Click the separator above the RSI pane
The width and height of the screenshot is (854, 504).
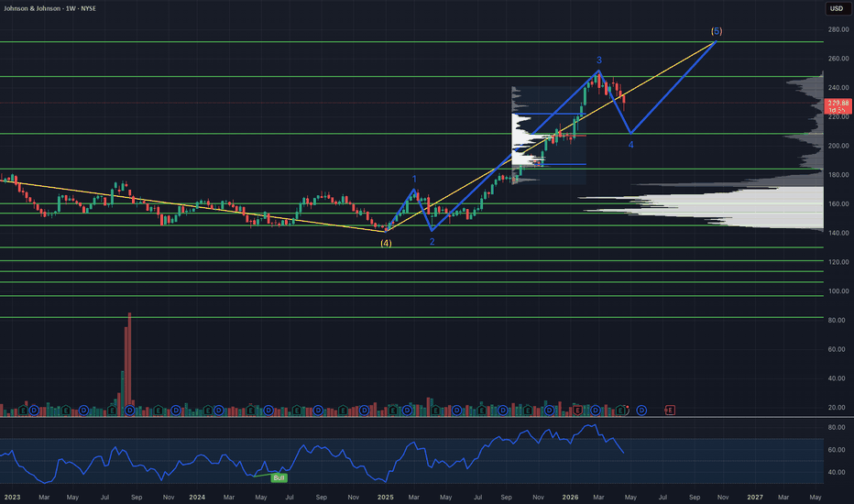click(x=412, y=418)
